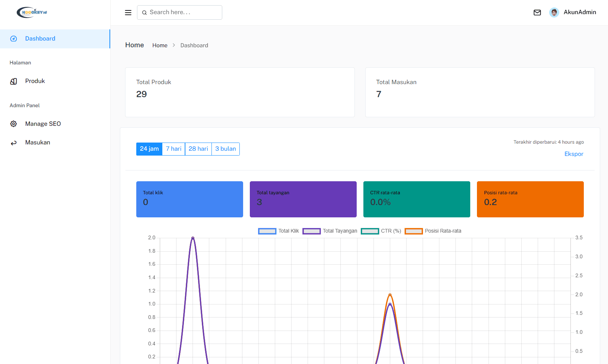Select the 3 bulan time range

pyautogui.click(x=225, y=149)
